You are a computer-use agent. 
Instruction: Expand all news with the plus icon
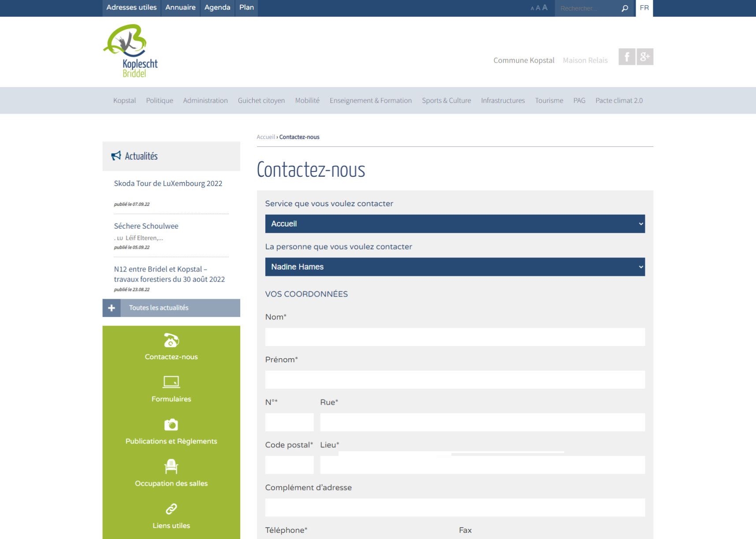click(x=112, y=308)
